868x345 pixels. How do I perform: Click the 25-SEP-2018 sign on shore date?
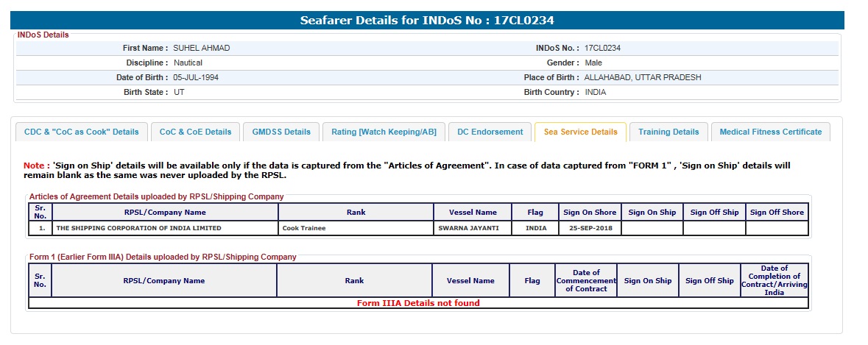(x=589, y=229)
